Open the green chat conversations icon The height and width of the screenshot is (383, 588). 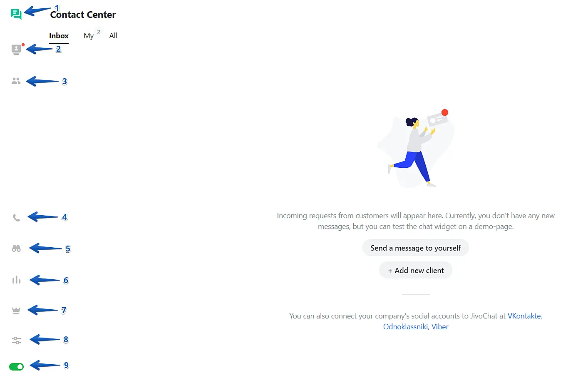click(16, 14)
